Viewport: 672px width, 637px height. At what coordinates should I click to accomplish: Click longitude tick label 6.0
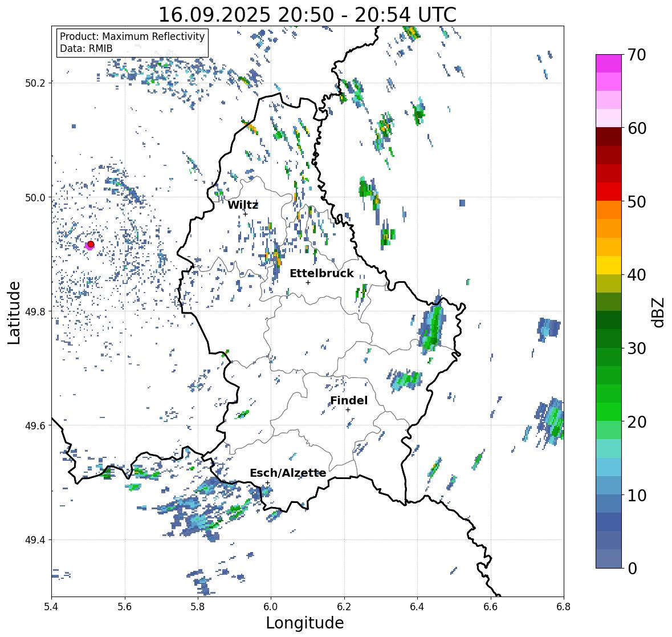pos(271,606)
